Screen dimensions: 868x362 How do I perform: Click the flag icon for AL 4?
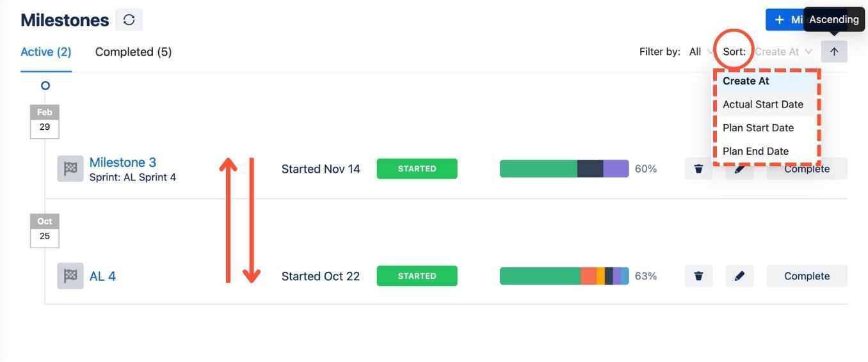tap(70, 276)
